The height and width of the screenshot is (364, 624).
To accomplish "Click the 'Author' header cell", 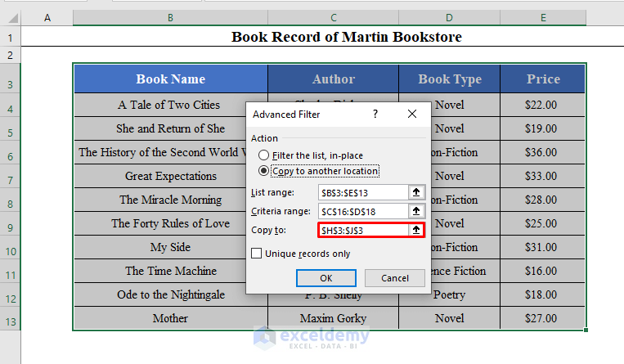I will click(334, 79).
